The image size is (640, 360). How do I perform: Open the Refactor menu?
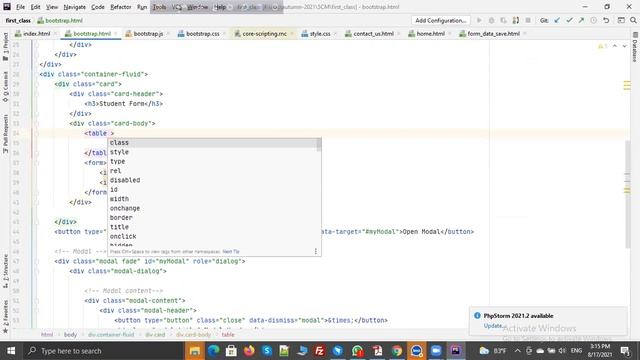coord(121,7)
